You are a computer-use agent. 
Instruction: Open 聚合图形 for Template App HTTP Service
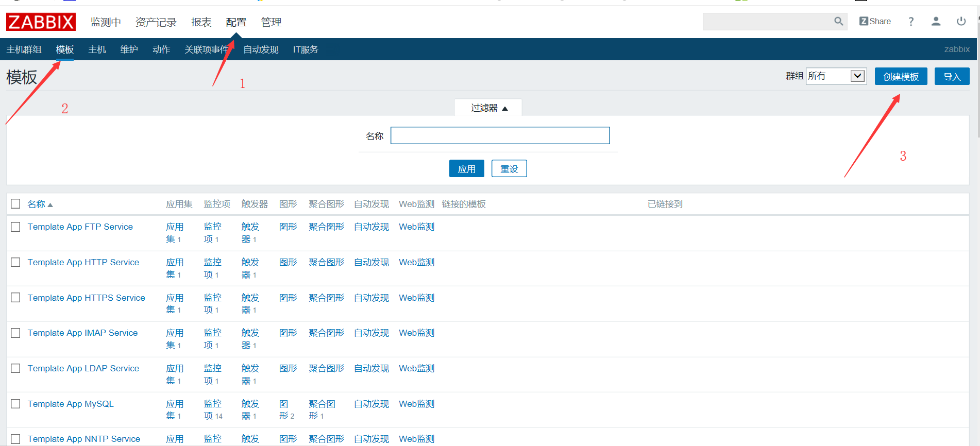tap(326, 262)
